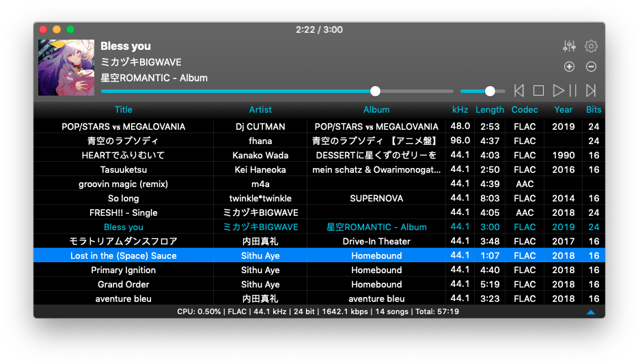
Task: Select aventure bleu song title
Action: pos(123,299)
